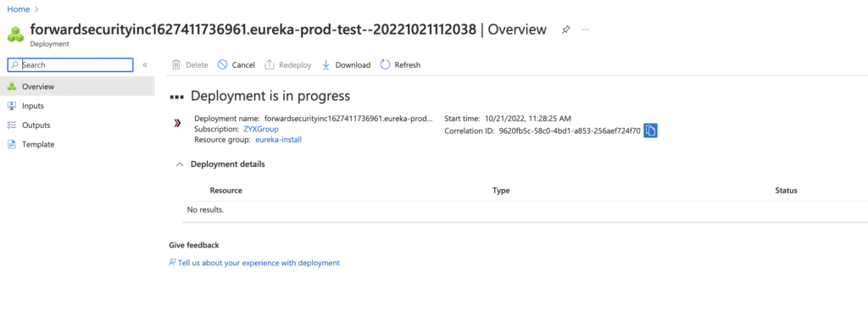Download the deployment using the toolbar
This screenshot has height=317, width=868.
click(x=346, y=64)
